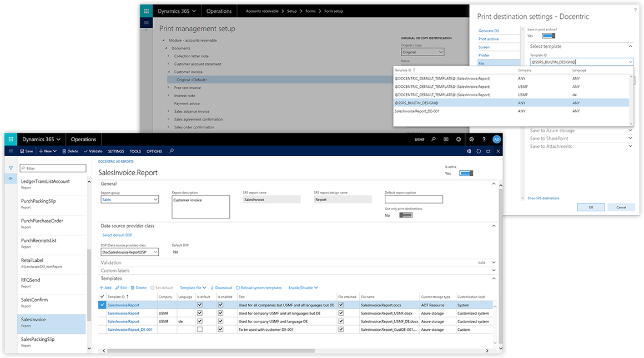Click the AD user avatar
Image resolution: width=644 pixels, height=358 pixels.
496,140
